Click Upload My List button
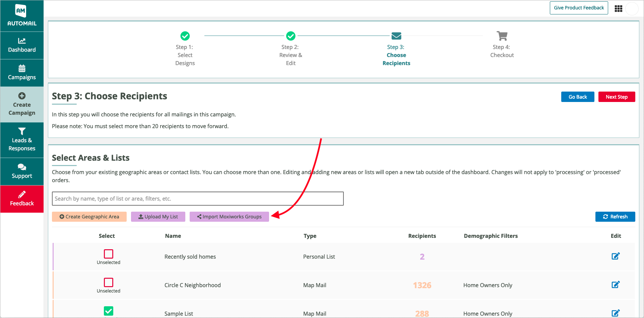This screenshot has height=318, width=644. point(158,217)
